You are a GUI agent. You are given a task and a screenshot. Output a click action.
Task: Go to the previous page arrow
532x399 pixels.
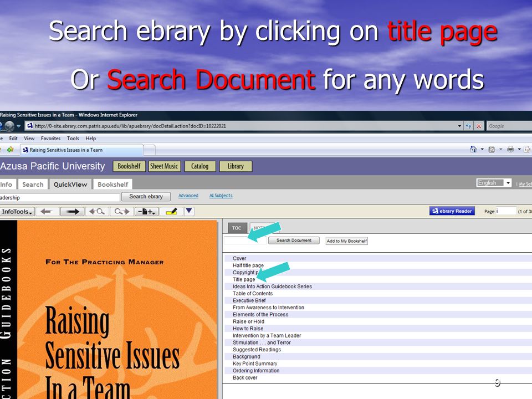point(48,212)
